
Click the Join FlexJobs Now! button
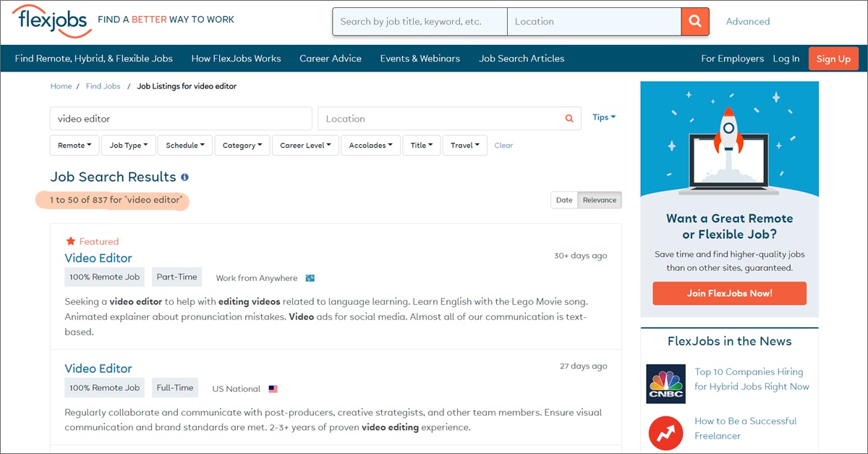(729, 293)
